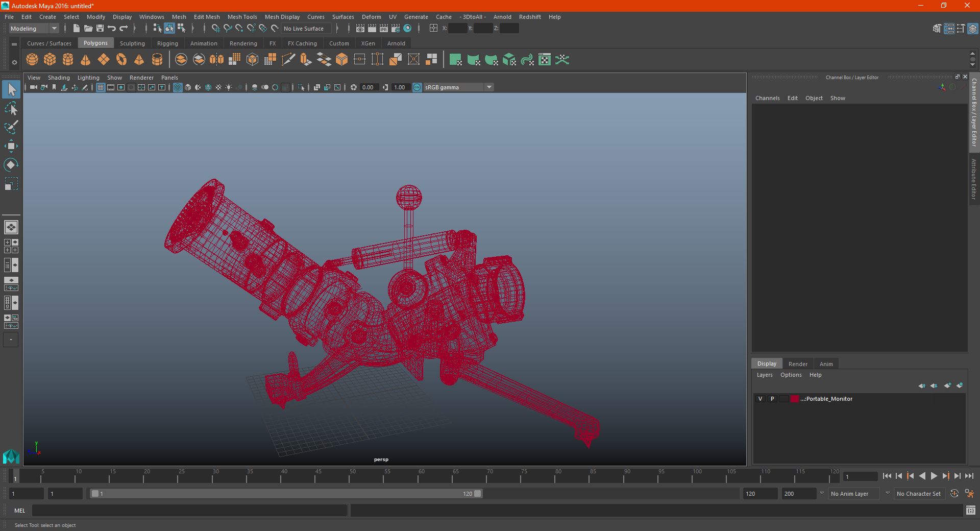Click the time range slider bar
The image size is (980, 531).
pos(286,494)
